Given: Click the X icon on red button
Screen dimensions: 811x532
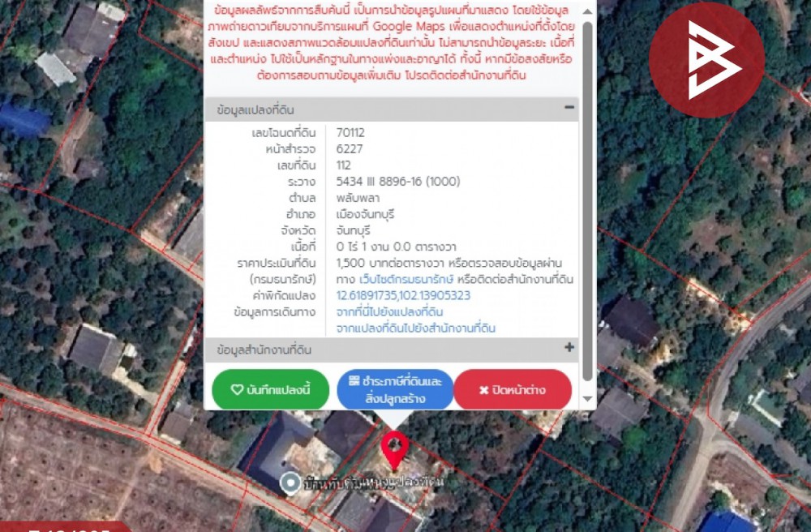Looking at the screenshot, I should 483,390.
